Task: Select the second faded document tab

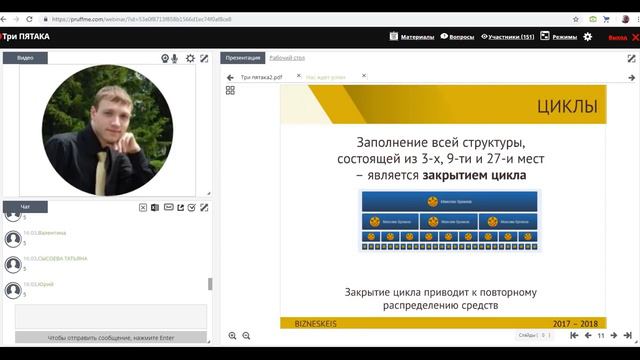Action: pos(326,77)
